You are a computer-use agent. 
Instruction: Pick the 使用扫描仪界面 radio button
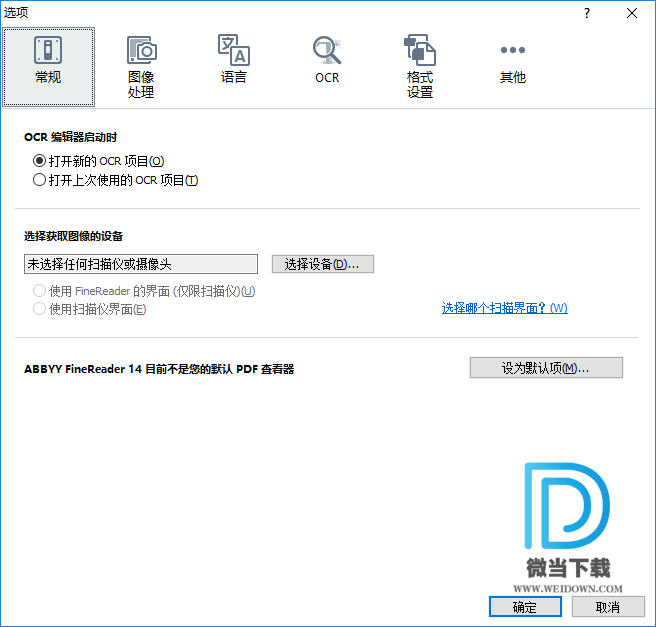(40, 309)
